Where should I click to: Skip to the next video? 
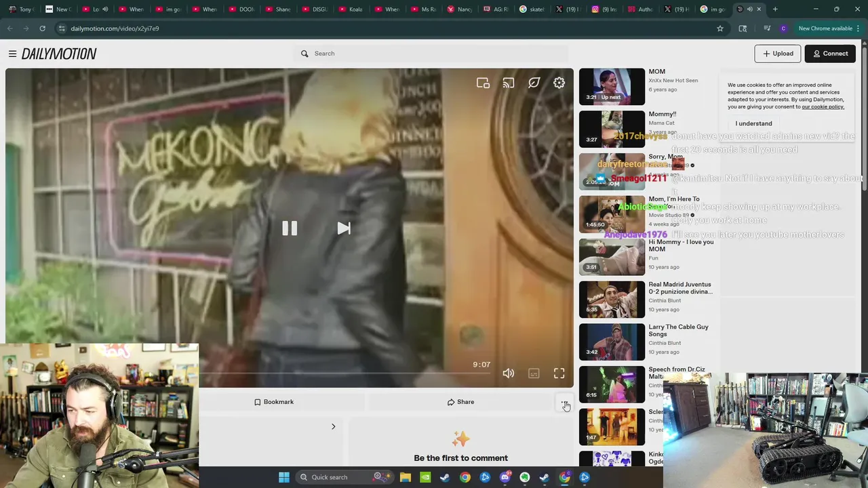[344, 228]
